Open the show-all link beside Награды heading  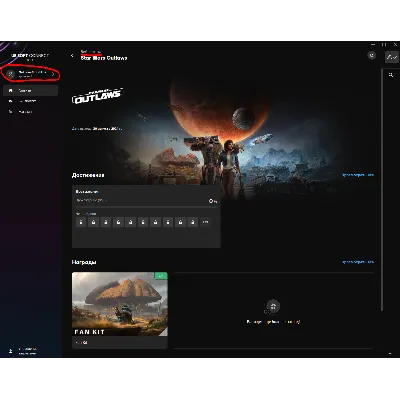click(x=358, y=262)
